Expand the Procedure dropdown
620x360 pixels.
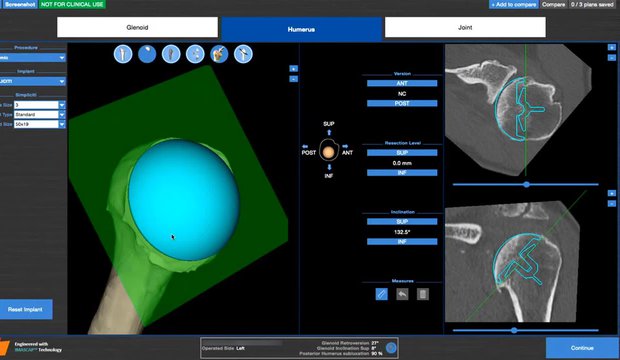click(x=33, y=58)
